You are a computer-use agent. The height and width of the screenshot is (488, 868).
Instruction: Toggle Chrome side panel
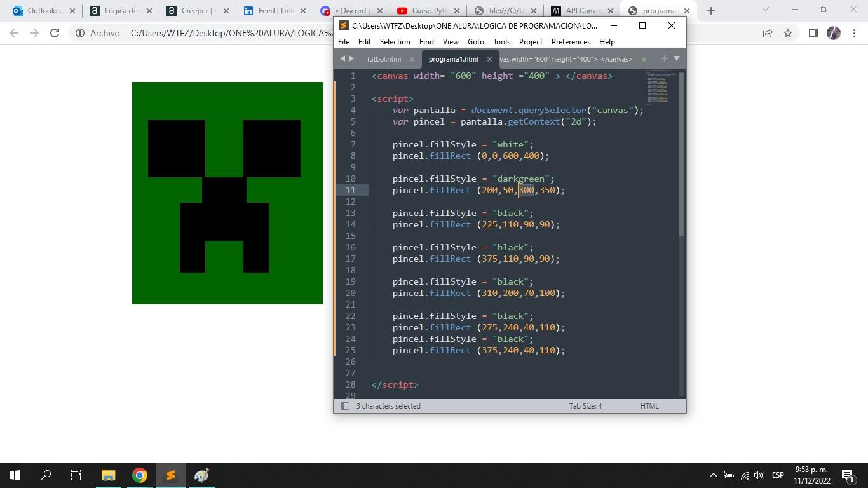(x=813, y=33)
